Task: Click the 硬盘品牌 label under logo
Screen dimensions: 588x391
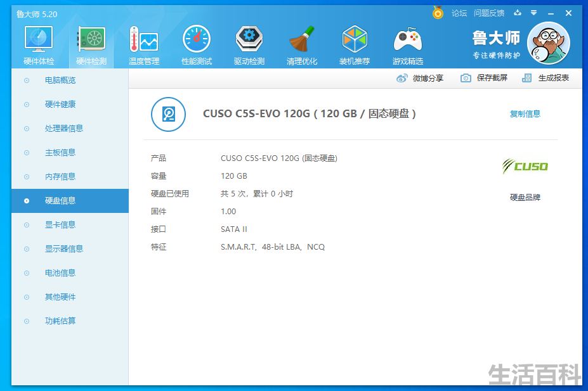Action: click(525, 197)
